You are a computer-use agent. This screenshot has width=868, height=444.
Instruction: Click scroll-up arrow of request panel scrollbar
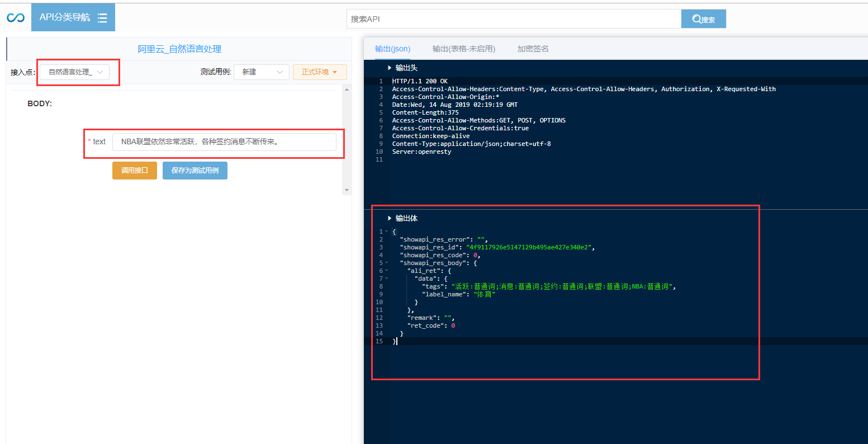coord(347,89)
